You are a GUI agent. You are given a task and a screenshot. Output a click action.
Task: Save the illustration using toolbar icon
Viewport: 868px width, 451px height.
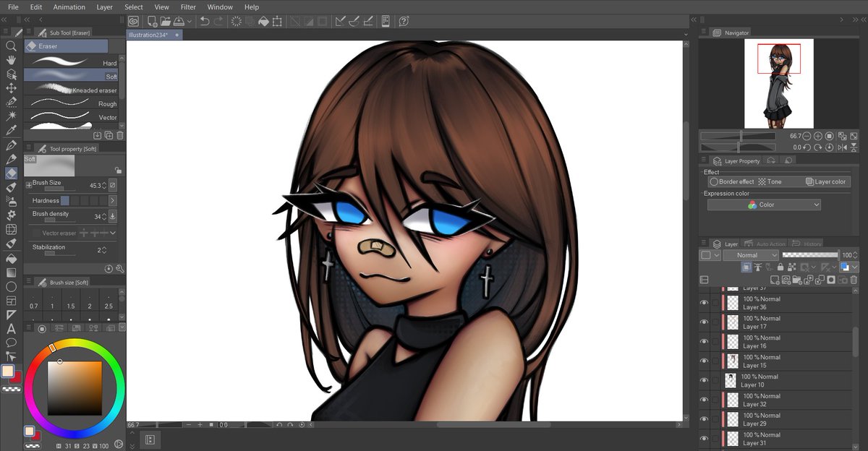(x=179, y=22)
